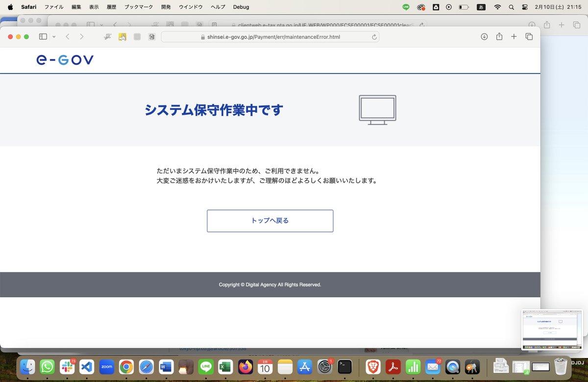The image size is (588, 382).
Task: Open Microsoft Word from the Dock
Action: coord(166,366)
